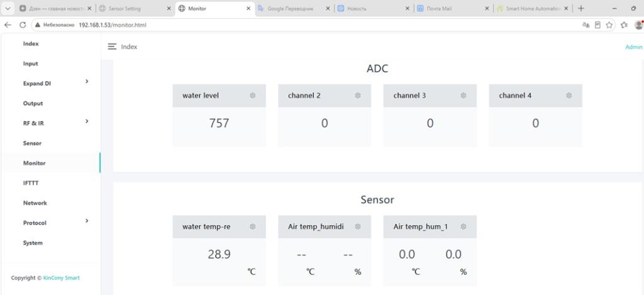
Task: Open the Admin user link
Action: pyautogui.click(x=634, y=47)
